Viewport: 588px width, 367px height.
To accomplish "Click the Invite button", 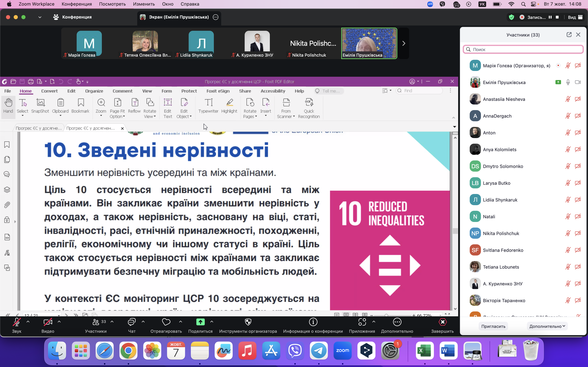I will (x=493, y=326).
